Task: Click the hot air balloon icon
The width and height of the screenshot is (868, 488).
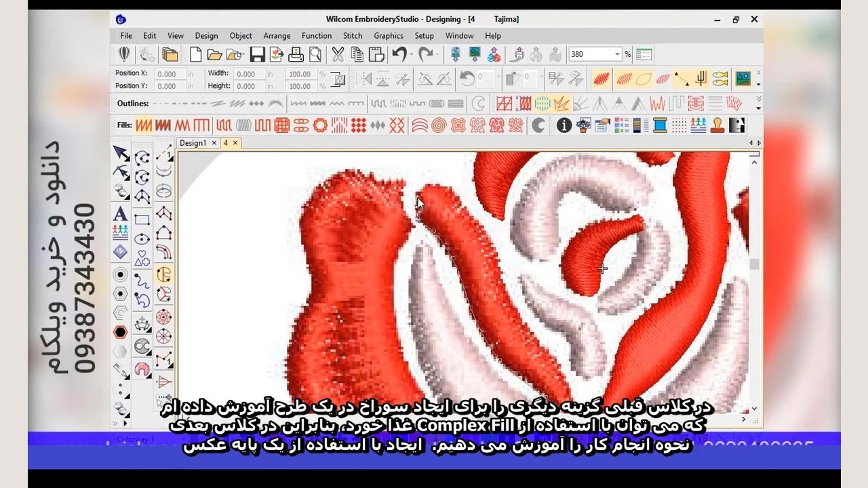Action: (x=124, y=55)
